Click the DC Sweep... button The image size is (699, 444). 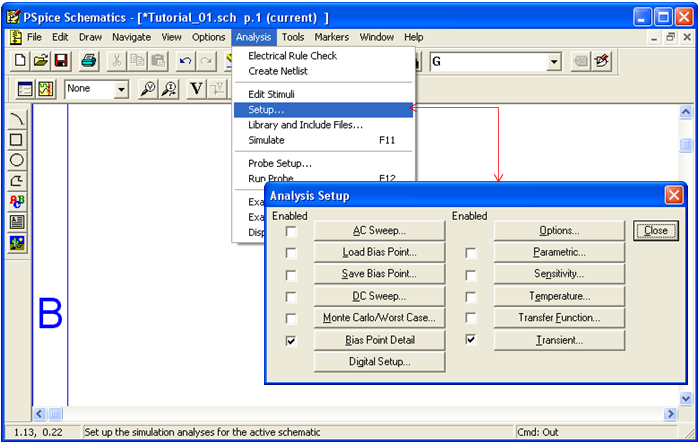(x=379, y=296)
